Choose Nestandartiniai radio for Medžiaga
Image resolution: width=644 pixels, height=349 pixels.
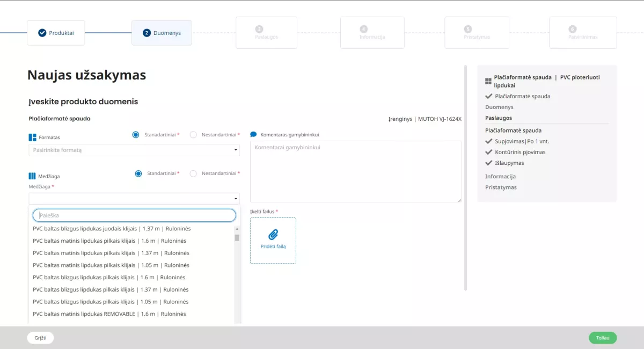click(x=193, y=173)
